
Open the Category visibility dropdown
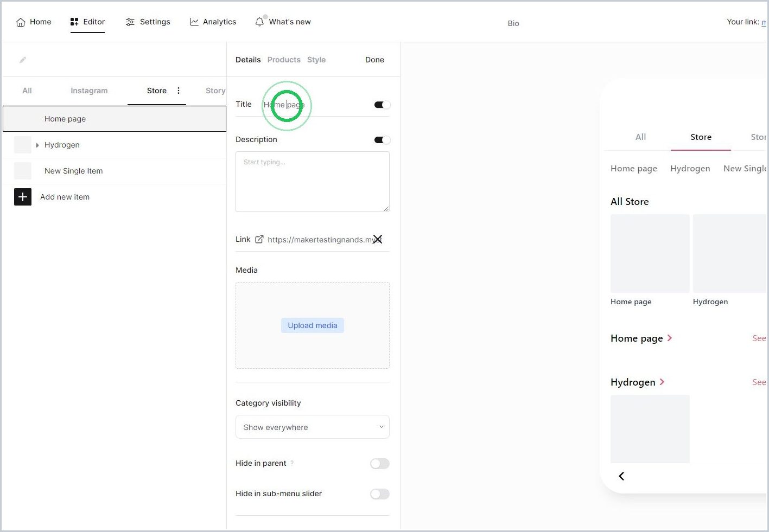313,427
